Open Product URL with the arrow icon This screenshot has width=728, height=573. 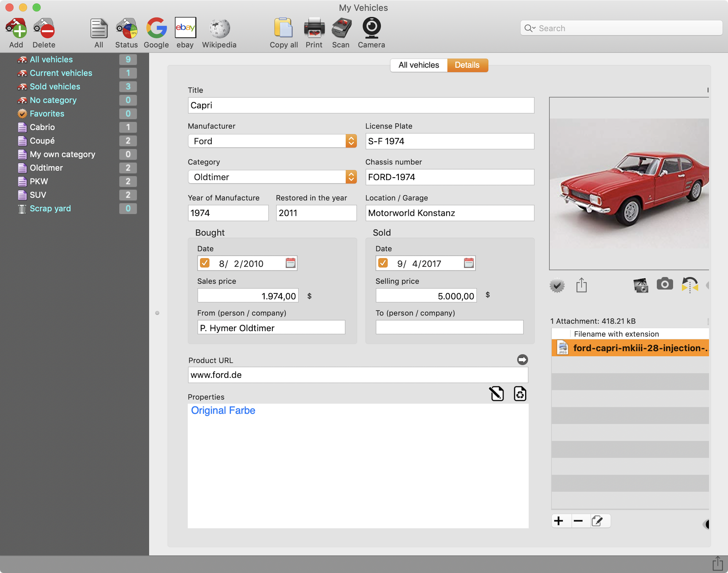click(x=522, y=360)
